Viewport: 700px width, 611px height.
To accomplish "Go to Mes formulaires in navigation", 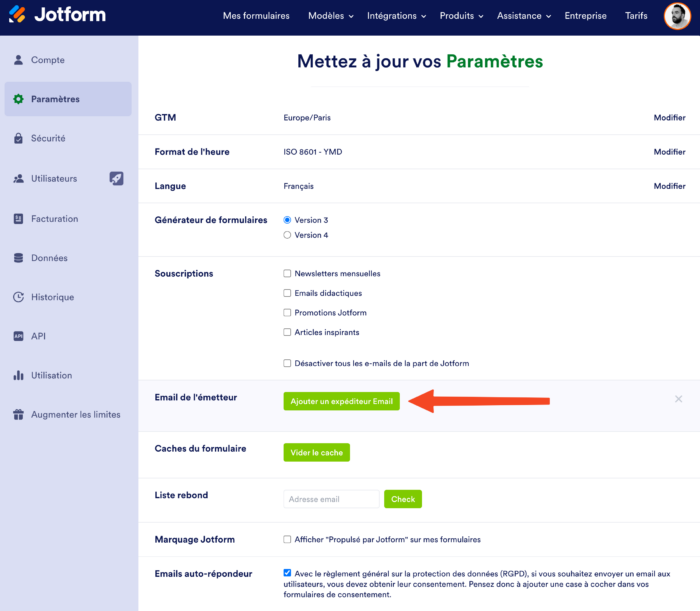I will pyautogui.click(x=256, y=16).
